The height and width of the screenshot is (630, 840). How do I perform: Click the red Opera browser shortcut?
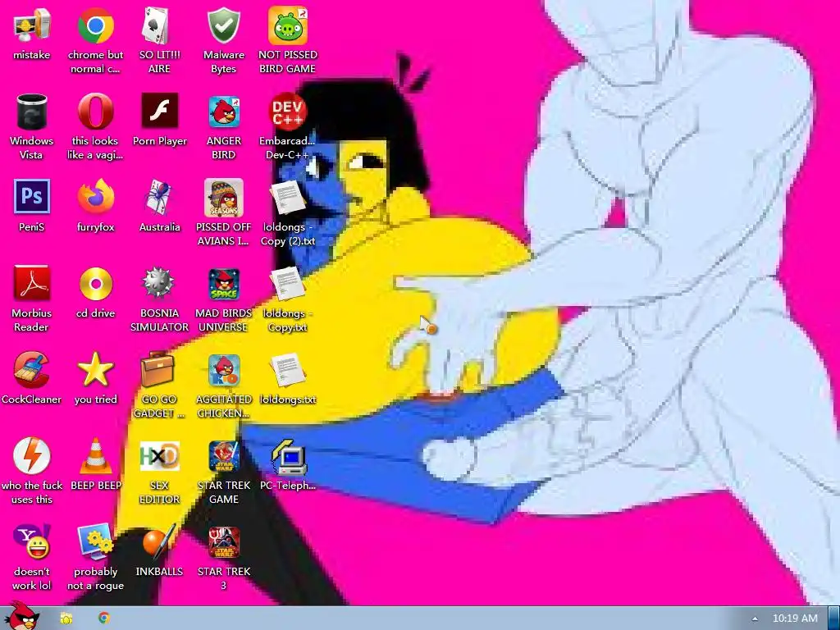(x=95, y=112)
